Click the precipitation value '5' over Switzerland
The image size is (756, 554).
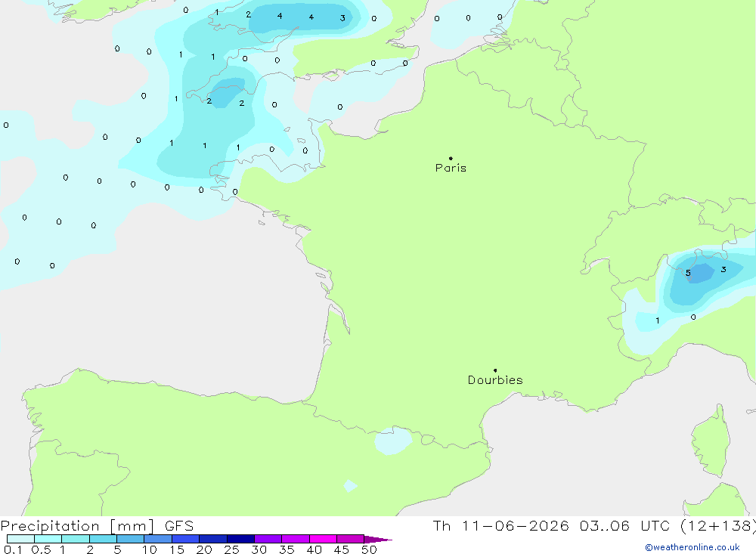point(688,273)
